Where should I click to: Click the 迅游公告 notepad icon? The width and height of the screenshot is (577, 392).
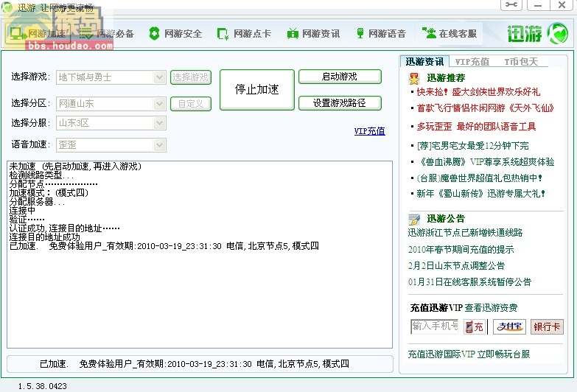pyautogui.click(x=414, y=220)
